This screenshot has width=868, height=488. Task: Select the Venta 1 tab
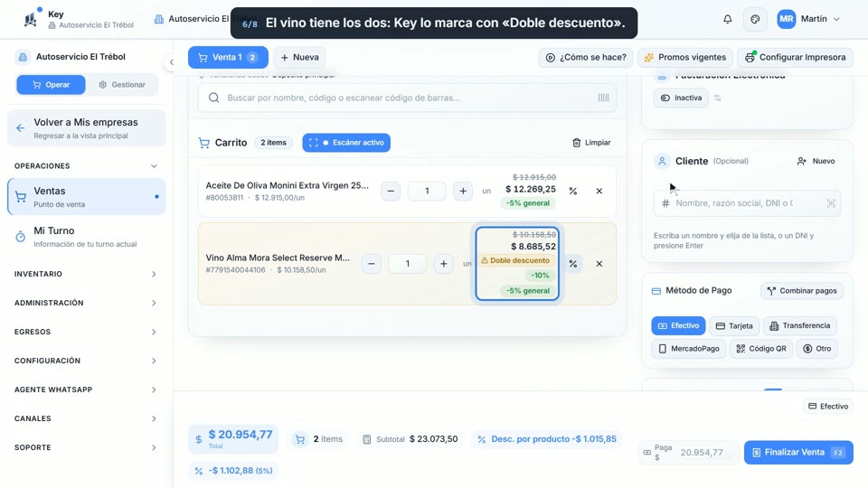pos(228,57)
